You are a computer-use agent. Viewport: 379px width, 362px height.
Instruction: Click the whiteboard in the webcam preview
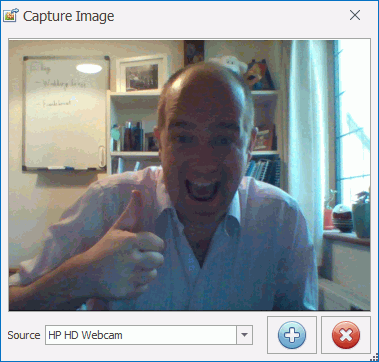66,113
